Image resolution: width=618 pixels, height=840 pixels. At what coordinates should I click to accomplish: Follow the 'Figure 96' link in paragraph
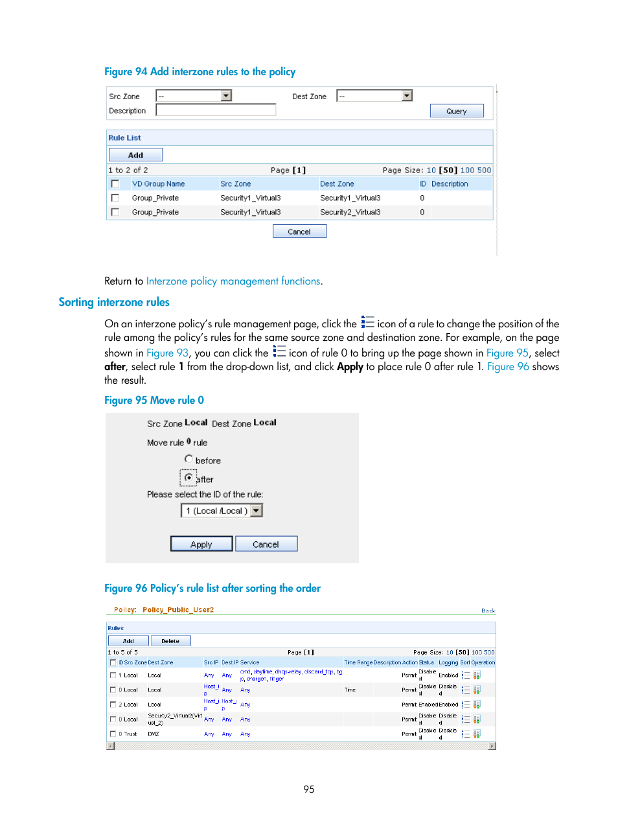coord(508,367)
